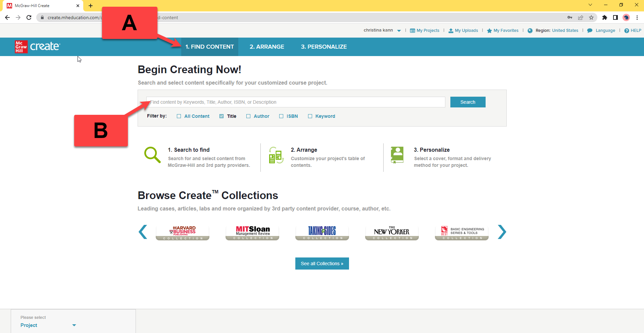Focus the Find content search field
Image resolution: width=644 pixels, height=333 pixels.
[295, 102]
